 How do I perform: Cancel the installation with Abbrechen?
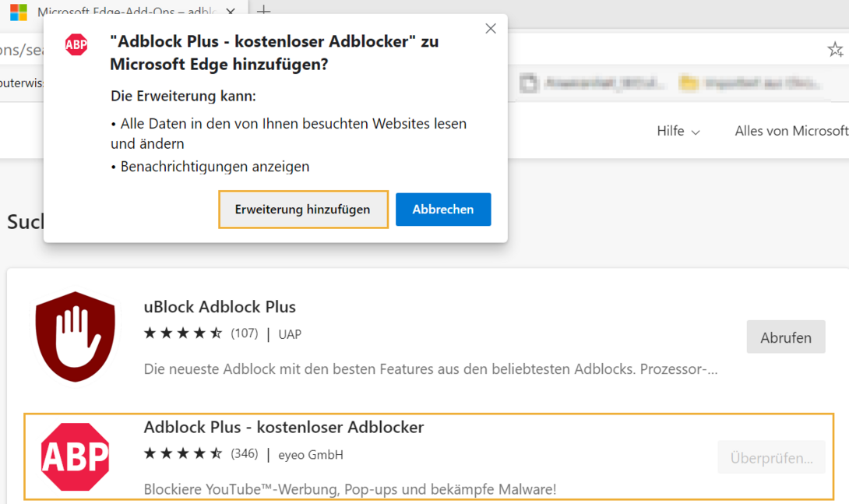(443, 209)
